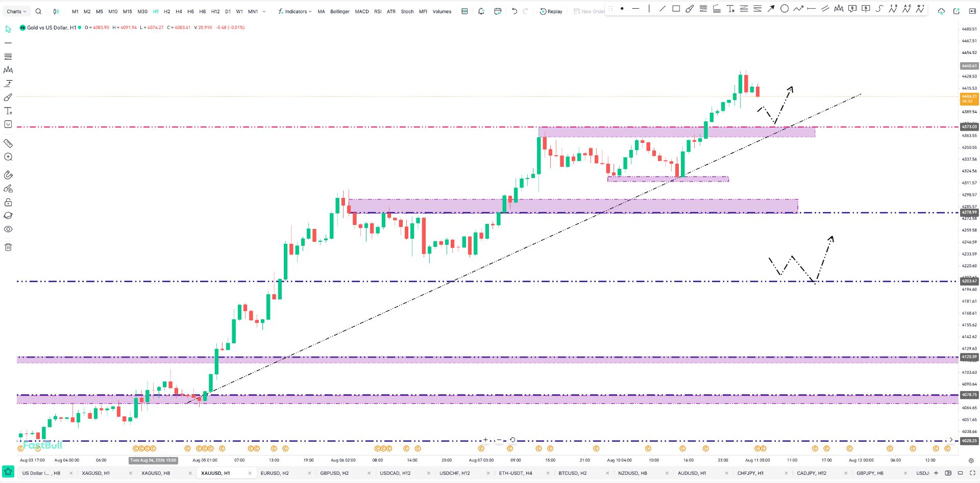Image resolution: width=980 pixels, height=483 pixels.
Task: Switch timeframe to H4
Action: 179,11
